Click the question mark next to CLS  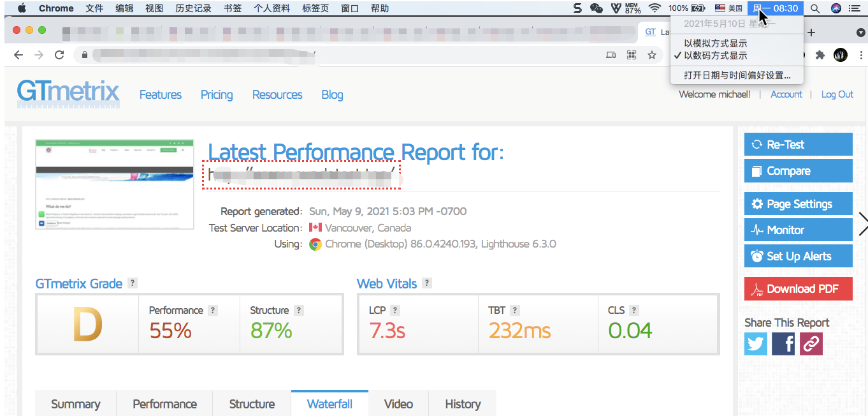[634, 310]
